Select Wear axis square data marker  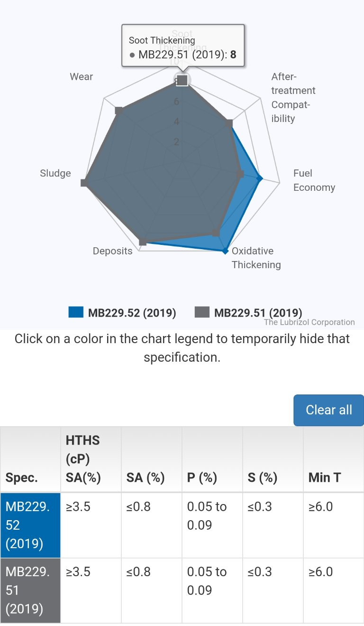pyautogui.click(x=119, y=111)
